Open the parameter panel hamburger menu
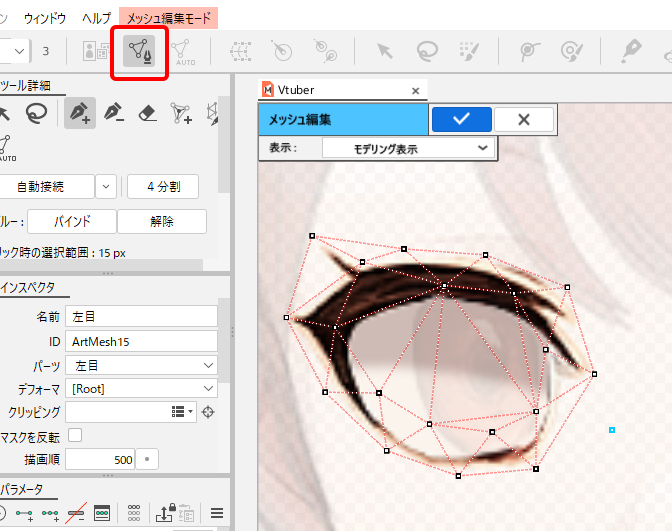This screenshot has width=672, height=531. pyautogui.click(x=216, y=514)
